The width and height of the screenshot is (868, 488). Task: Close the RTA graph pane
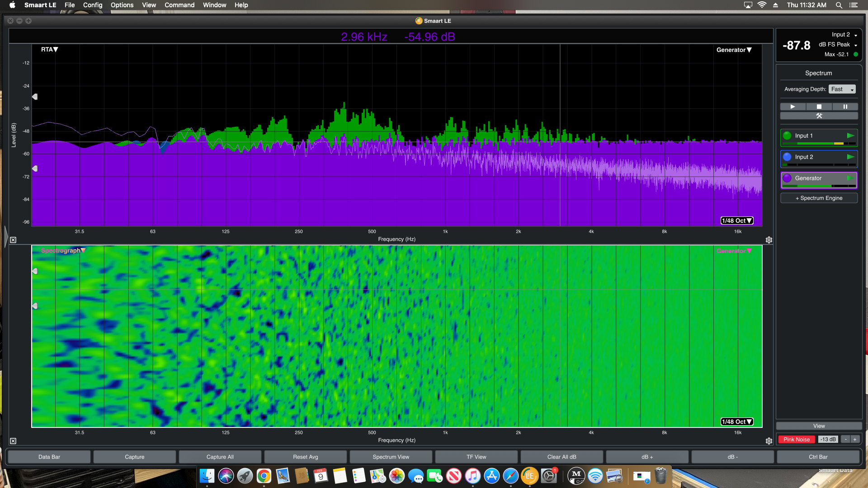(13, 240)
